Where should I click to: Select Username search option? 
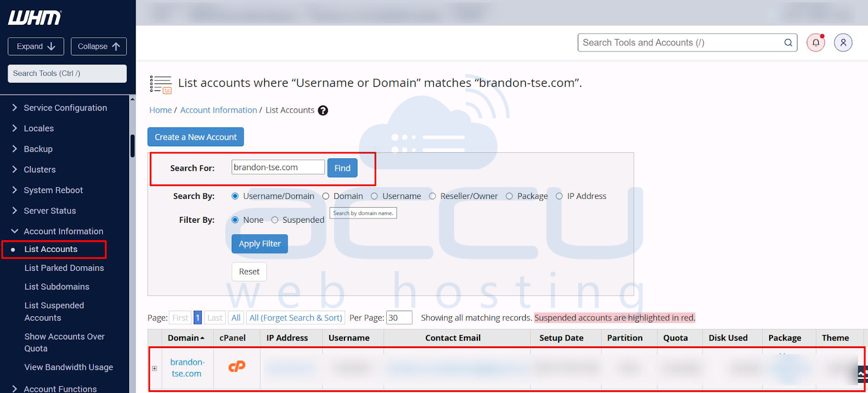click(374, 196)
